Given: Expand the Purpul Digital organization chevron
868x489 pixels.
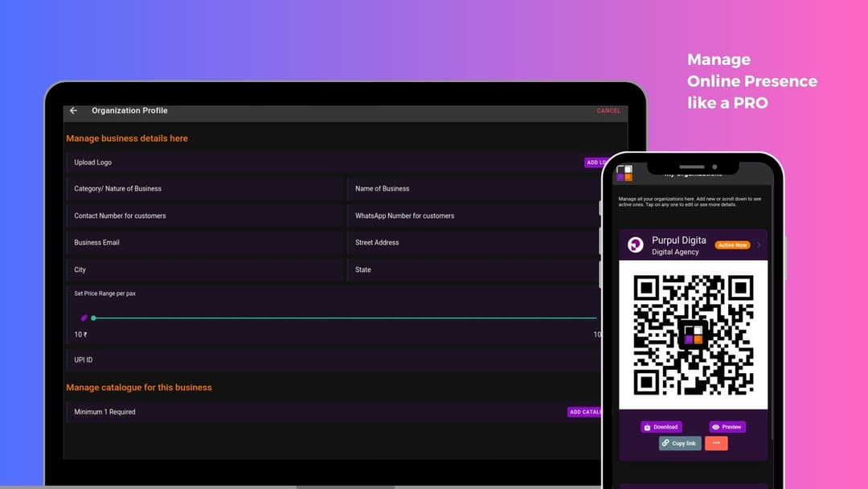Looking at the screenshot, I should click(x=759, y=244).
